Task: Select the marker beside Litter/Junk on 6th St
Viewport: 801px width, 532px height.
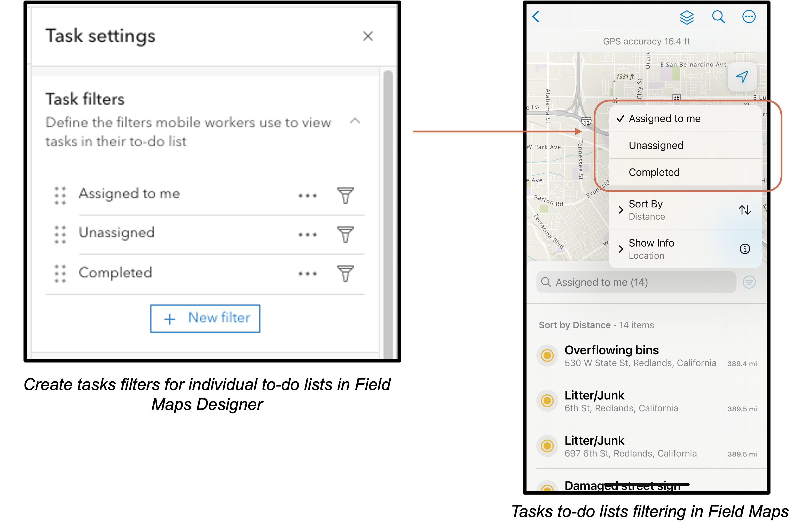Action: point(547,401)
